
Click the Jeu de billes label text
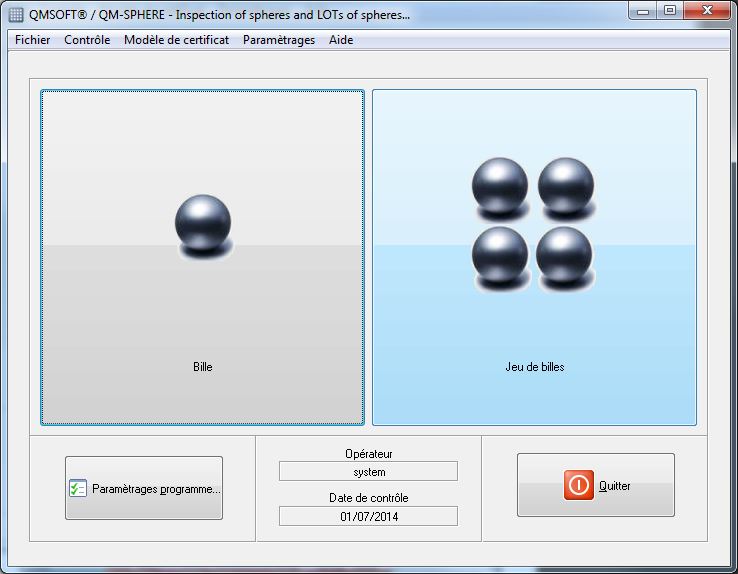point(535,367)
